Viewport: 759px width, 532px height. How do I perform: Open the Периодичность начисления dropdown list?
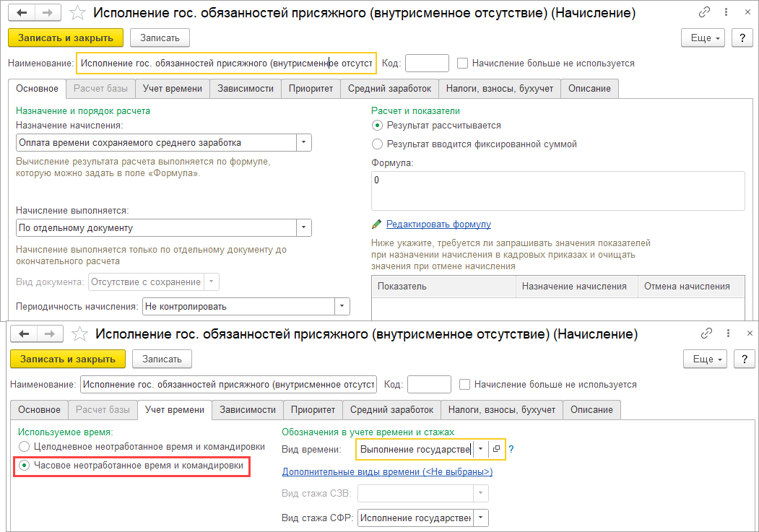tap(342, 306)
